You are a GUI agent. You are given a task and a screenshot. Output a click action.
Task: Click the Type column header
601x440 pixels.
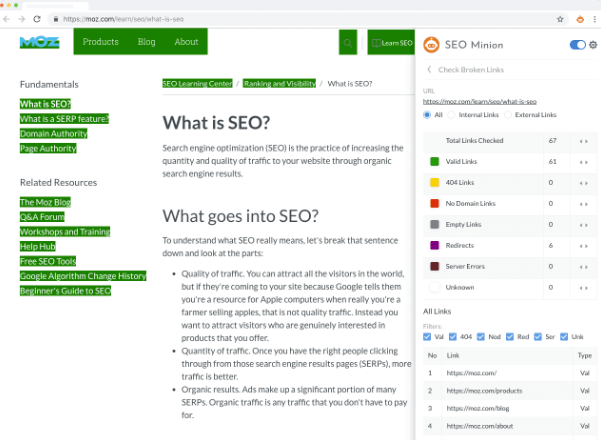tap(585, 356)
